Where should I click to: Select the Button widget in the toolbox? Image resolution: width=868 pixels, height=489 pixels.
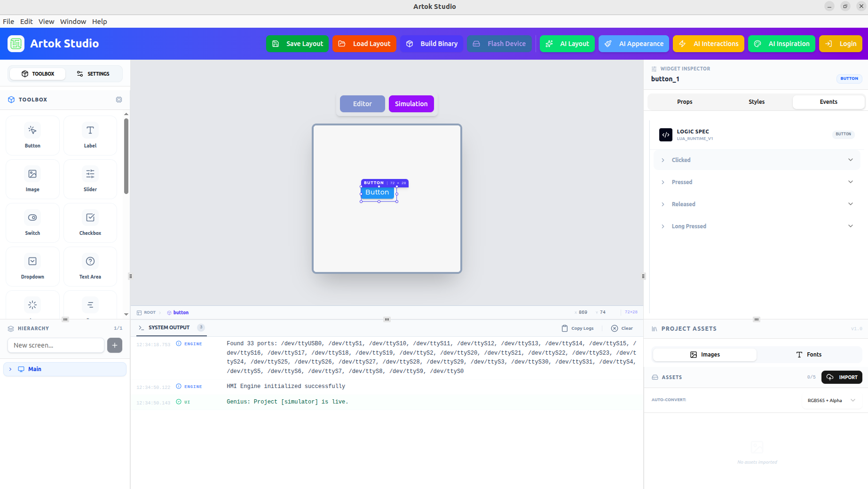tap(32, 135)
